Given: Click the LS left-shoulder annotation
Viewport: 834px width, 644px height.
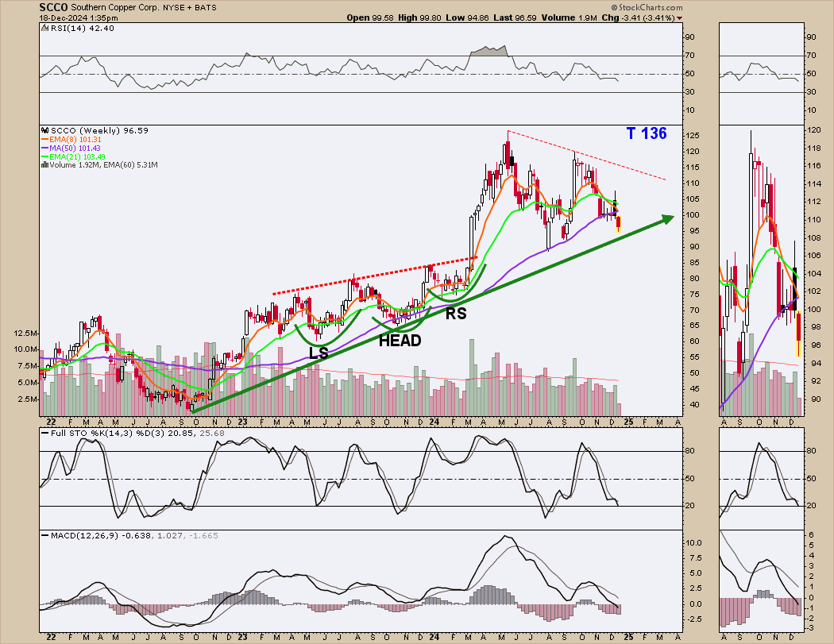Looking at the screenshot, I should point(319,353).
